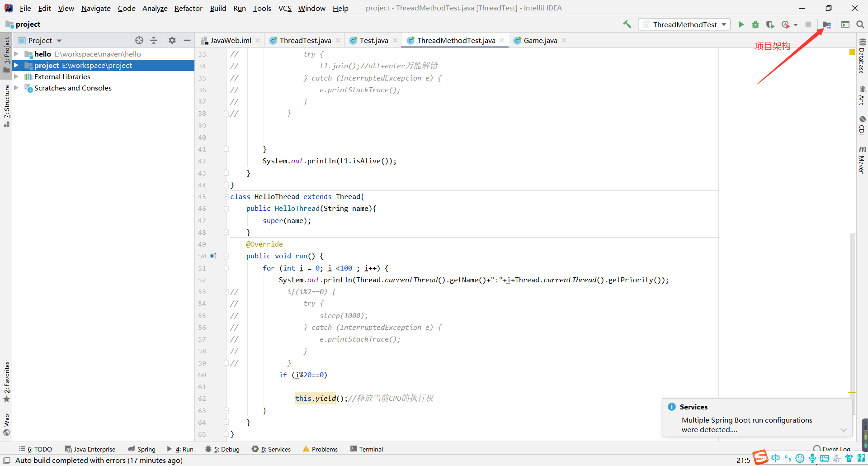Fold the run method at line 50
The height and width of the screenshot is (466, 868).
(x=226, y=256)
